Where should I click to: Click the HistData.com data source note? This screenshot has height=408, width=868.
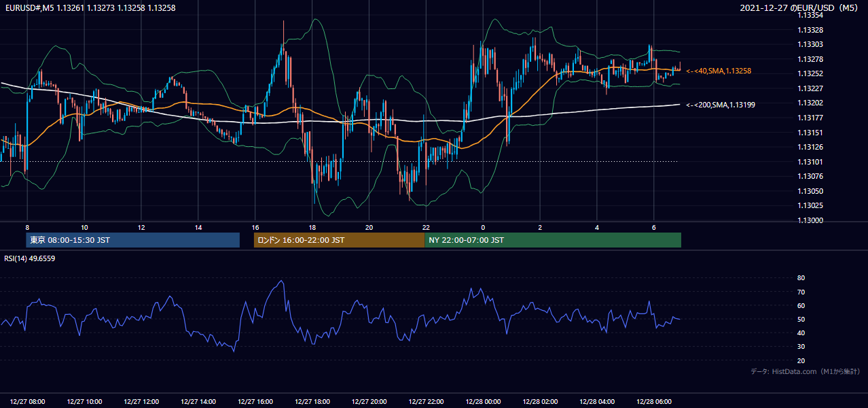806,371
